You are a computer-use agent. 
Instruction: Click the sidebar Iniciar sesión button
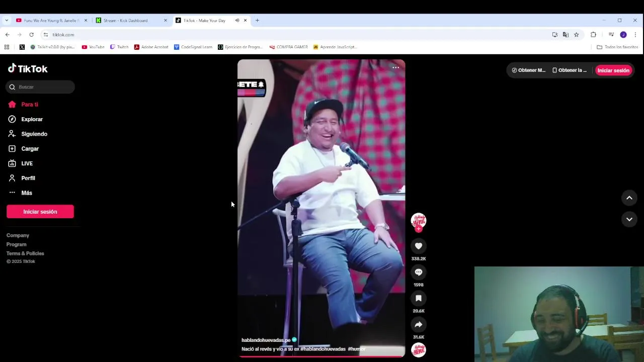[x=40, y=212]
